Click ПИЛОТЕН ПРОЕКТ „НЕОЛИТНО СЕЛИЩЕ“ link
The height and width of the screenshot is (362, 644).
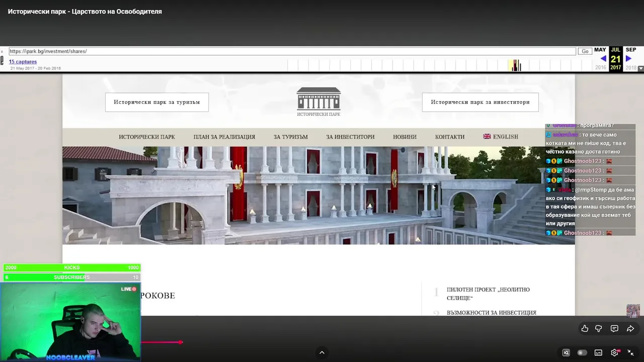point(488,294)
